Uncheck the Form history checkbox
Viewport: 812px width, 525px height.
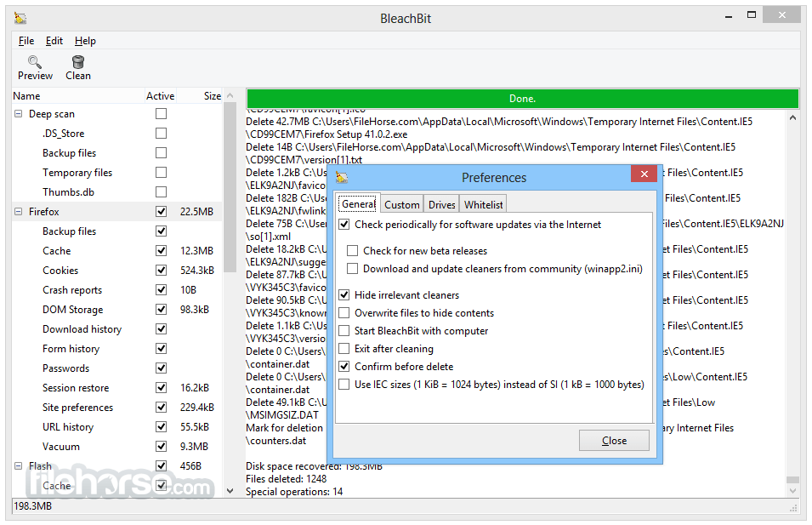tap(161, 348)
